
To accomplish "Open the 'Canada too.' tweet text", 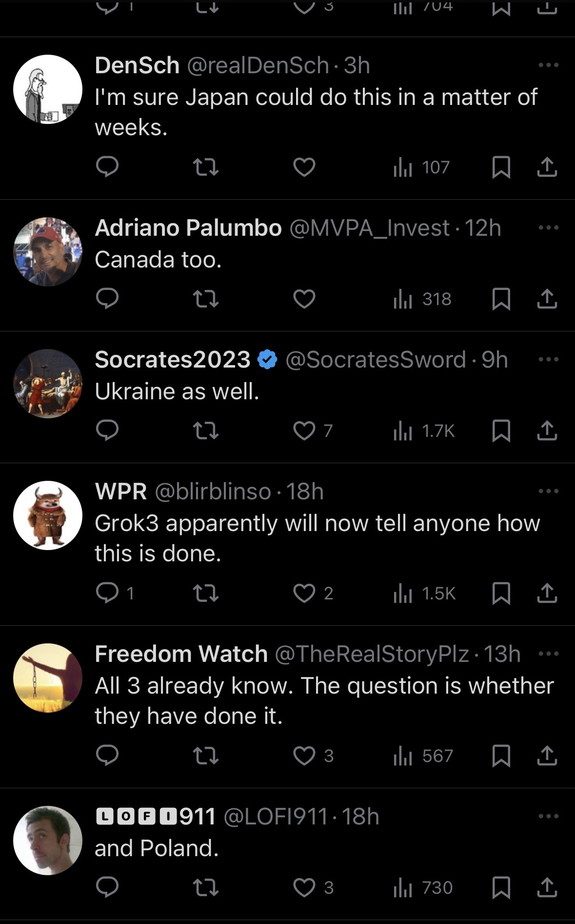I will coord(158,260).
